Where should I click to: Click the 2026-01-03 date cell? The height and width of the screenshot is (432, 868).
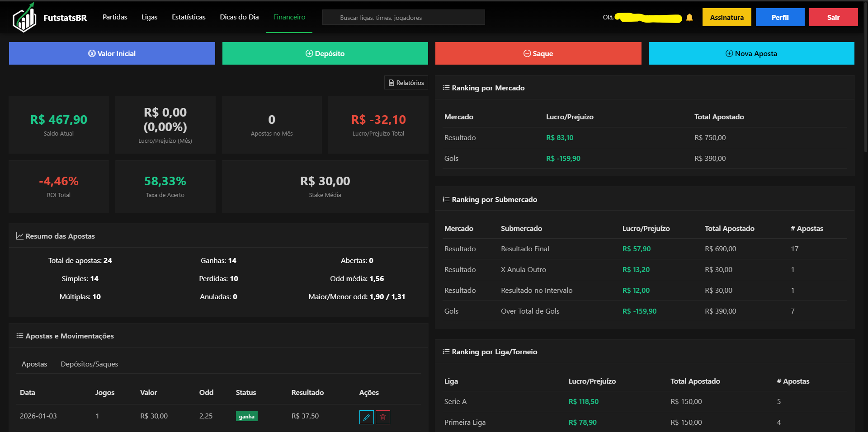coord(38,416)
